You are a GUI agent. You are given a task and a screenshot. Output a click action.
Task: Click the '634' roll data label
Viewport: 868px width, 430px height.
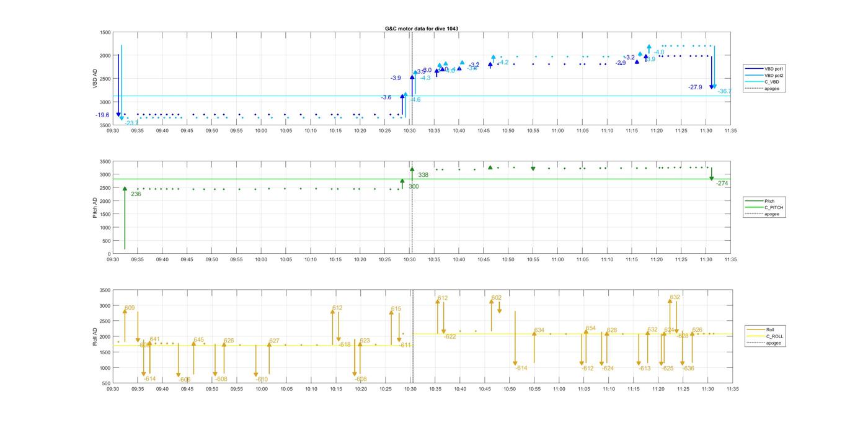(539, 330)
